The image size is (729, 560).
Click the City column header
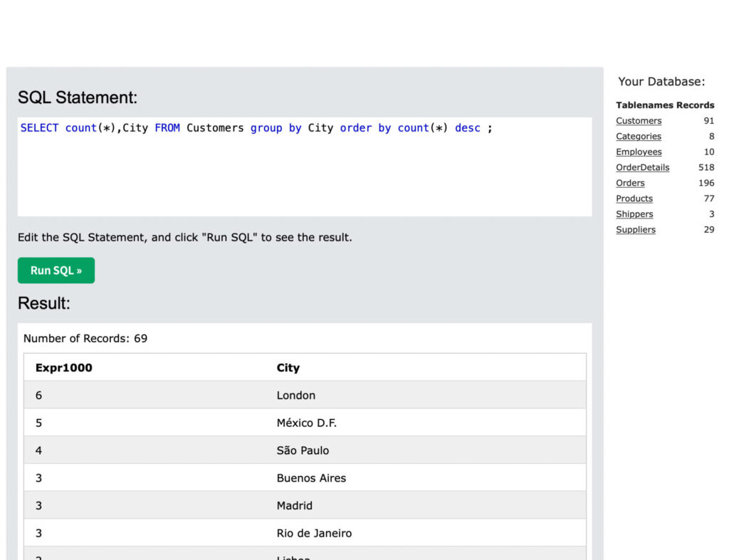(x=288, y=368)
